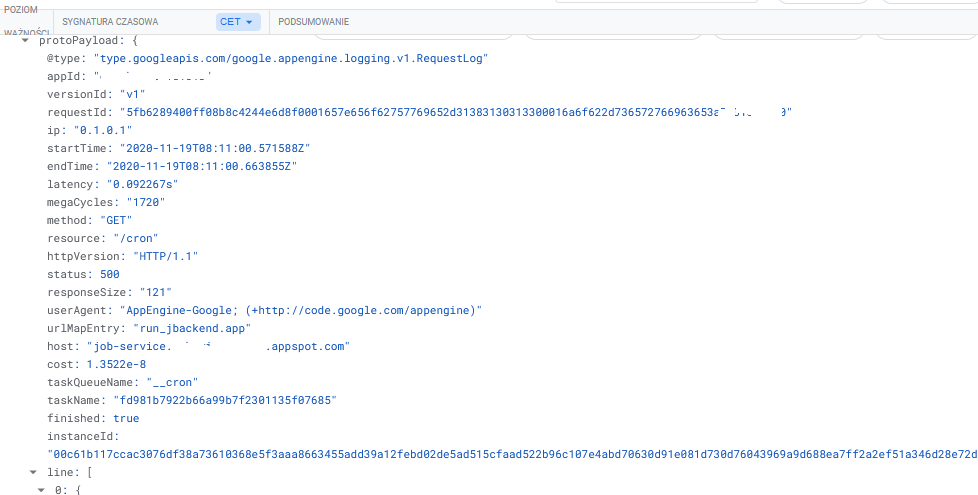This screenshot has height=495, width=978.
Task: Click the long instanceId value string
Action: coord(512,455)
